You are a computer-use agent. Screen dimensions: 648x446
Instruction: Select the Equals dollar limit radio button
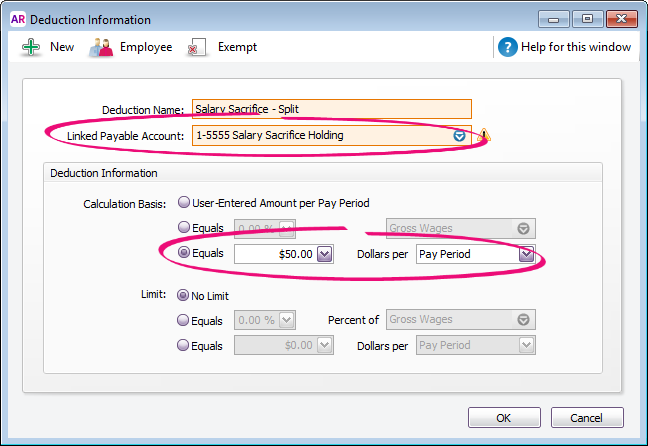point(184,345)
